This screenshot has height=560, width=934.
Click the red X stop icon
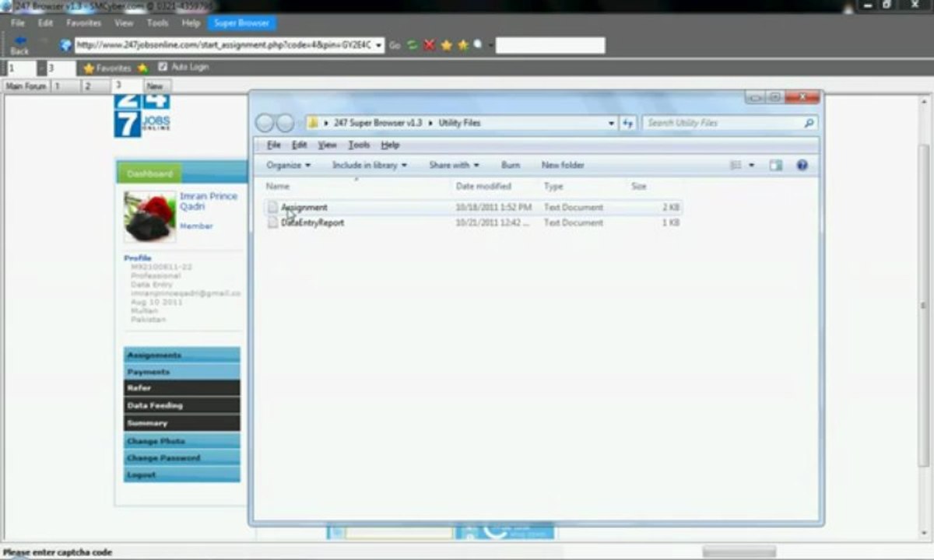click(429, 45)
